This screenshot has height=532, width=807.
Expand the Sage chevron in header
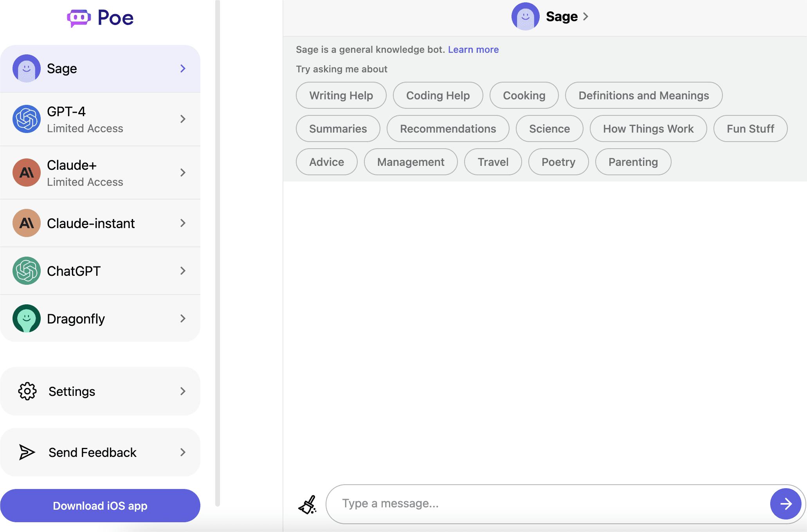click(586, 16)
